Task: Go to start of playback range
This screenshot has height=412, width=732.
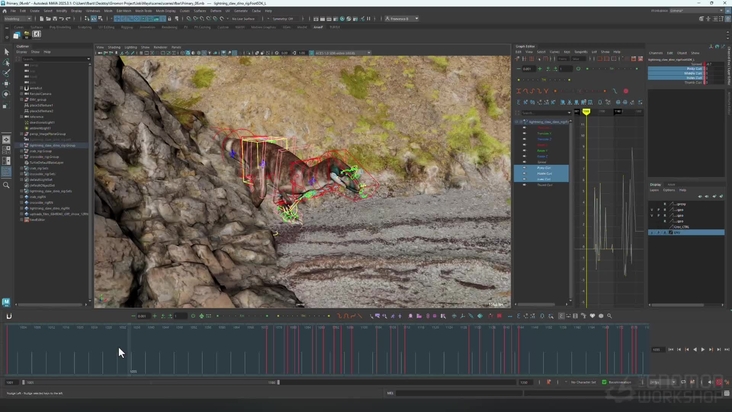Action: click(671, 349)
